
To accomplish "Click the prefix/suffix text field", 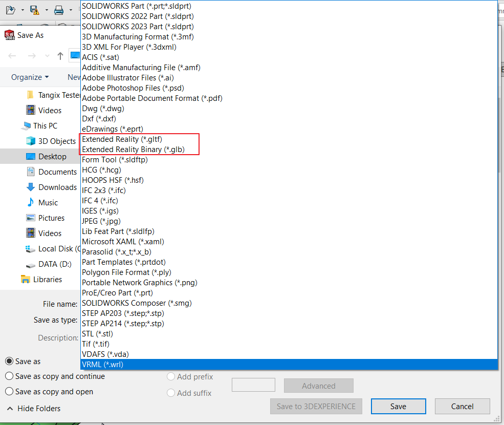I will click(253, 385).
